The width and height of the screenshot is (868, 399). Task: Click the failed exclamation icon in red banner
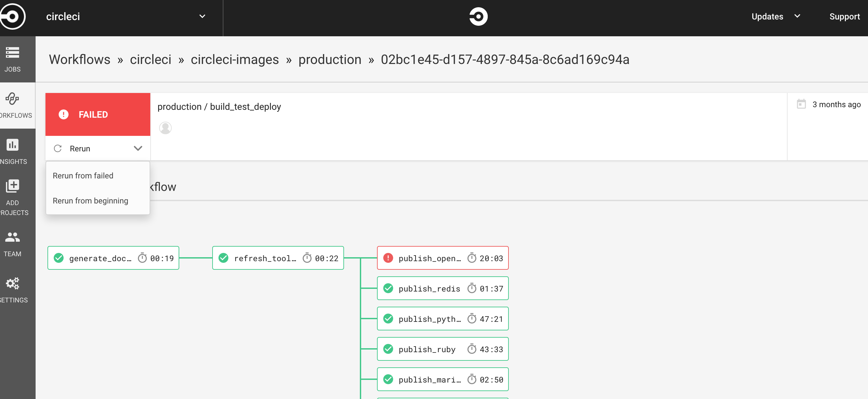coord(63,115)
